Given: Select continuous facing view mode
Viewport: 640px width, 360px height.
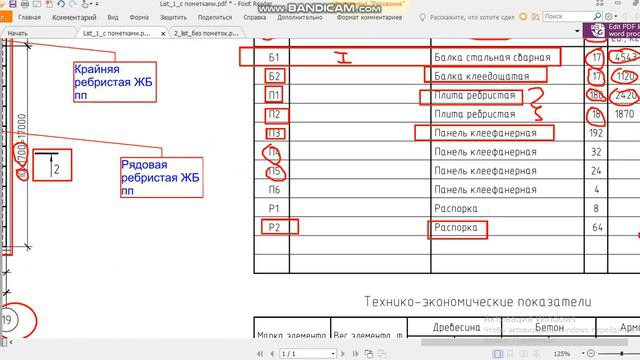Looking at the screenshot, I should 537,353.
